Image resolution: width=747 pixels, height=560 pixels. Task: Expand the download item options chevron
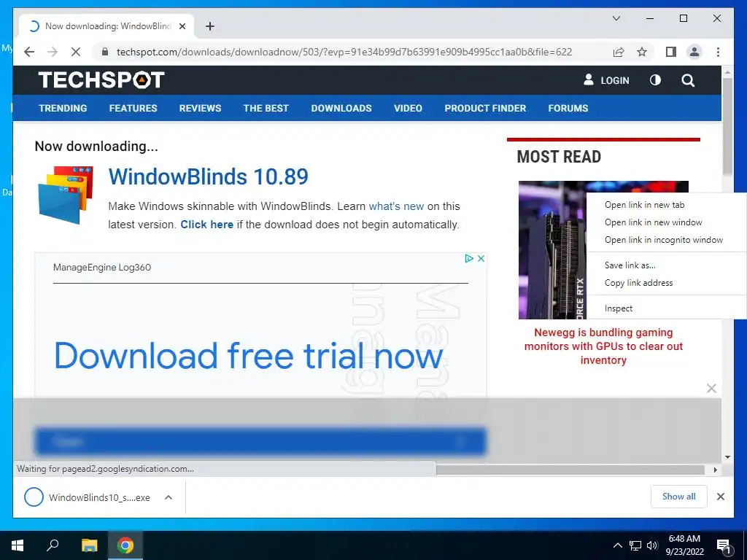(x=169, y=497)
